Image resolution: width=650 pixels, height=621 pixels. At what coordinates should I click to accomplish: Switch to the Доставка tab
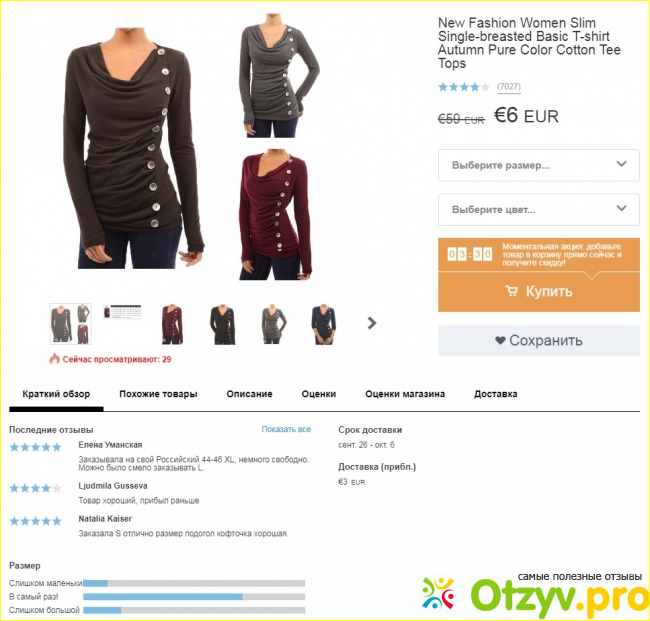tap(495, 394)
